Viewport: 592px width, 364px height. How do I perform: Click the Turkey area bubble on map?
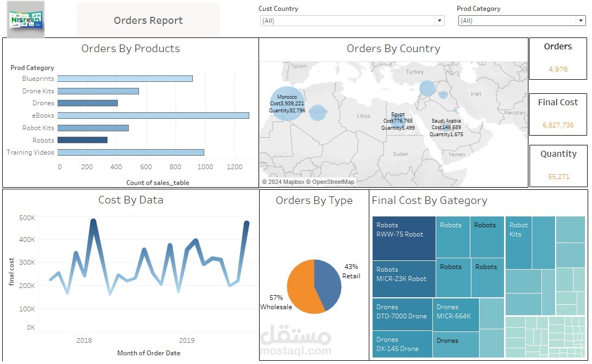click(x=427, y=88)
